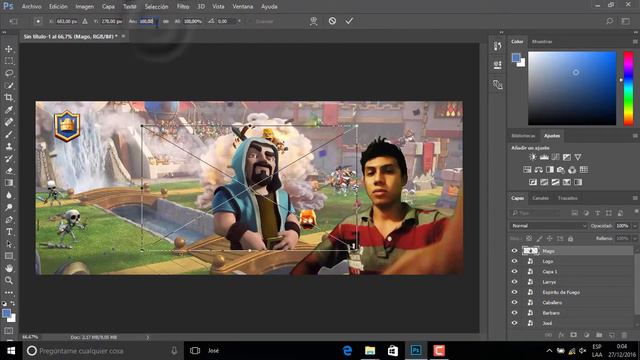
Task: Hide the Mago layer
Action: (514, 251)
